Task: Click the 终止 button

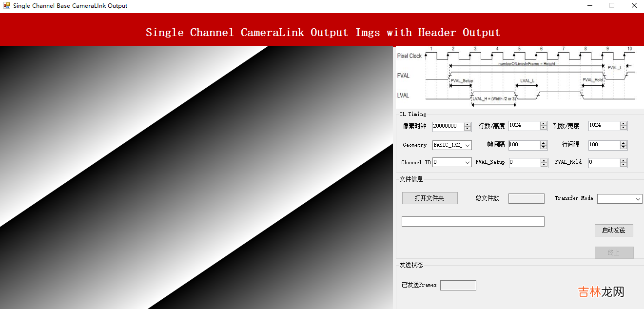Action: point(614,252)
